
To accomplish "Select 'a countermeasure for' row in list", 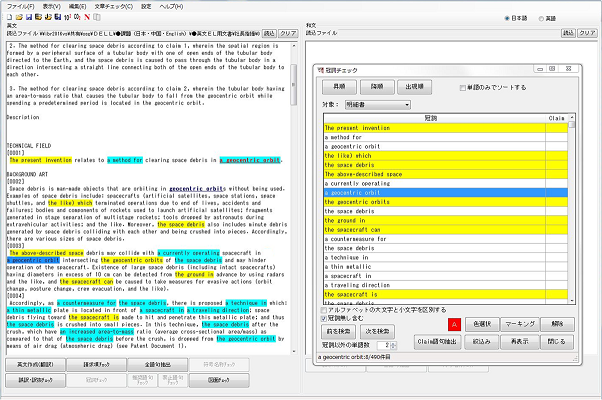I will (x=446, y=239).
